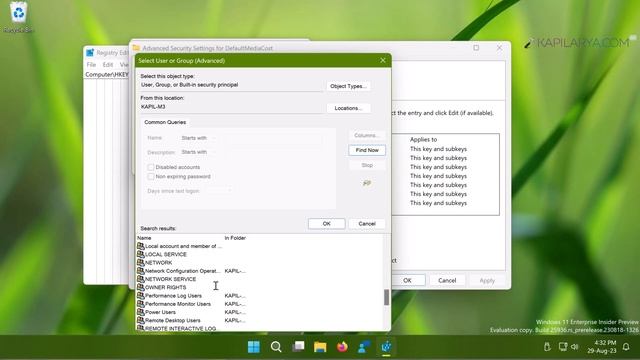This screenshot has width=640, height=360.
Task: Click the USB device tray icon
Action: click(547, 347)
